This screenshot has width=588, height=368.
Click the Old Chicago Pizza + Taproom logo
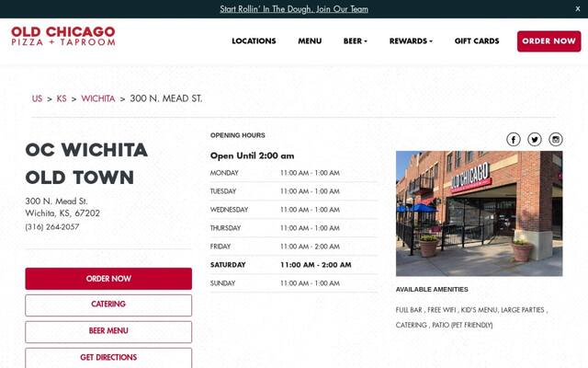tap(63, 36)
